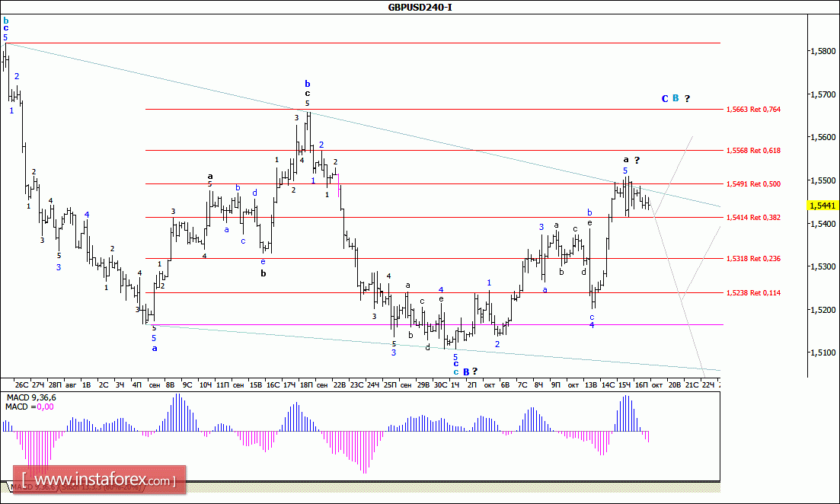The width and height of the screenshot is (840, 504).
Task: Click the current price label 1,5441
Action: point(822,206)
